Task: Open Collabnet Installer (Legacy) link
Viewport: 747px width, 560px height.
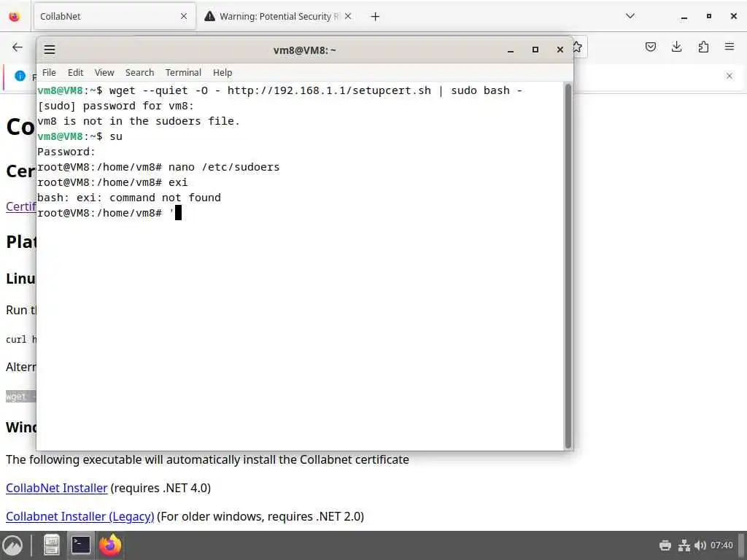Action: pos(80,517)
